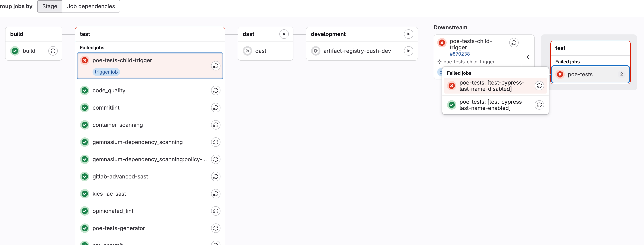Retry the build job
This screenshot has width=644, height=245.
pos(53,51)
